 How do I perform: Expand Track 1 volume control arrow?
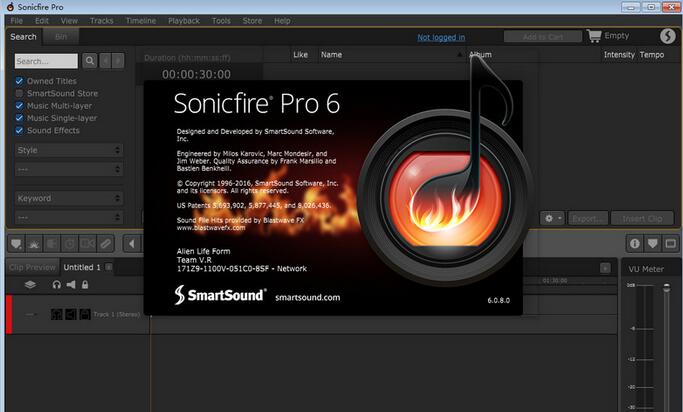(30, 314)
